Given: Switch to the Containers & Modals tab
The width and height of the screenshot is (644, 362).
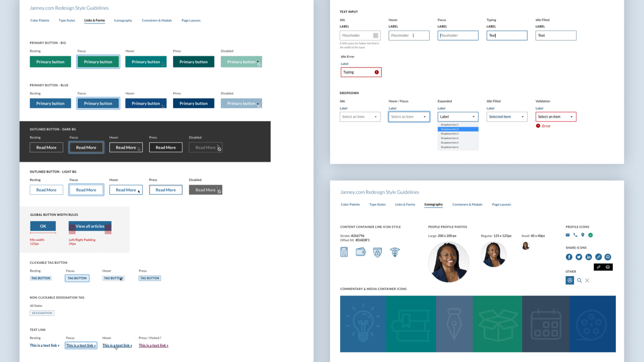Looking at the screenshot, I should 157,20.
